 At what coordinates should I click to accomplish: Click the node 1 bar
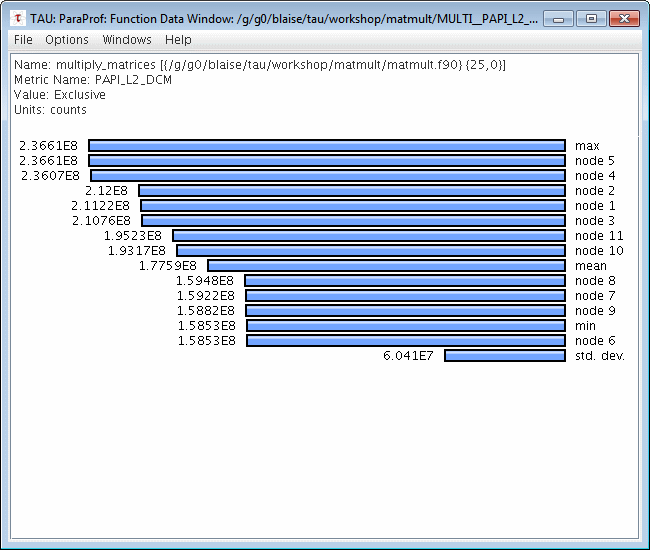[x=353, y=206]
